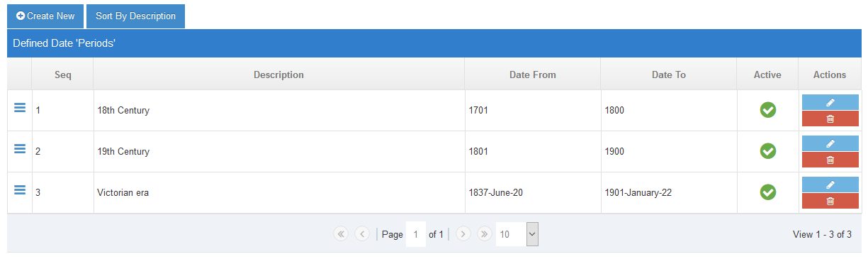Toggle Active checkmark for 18th Century
The height and width of the screenshot is (259, 868).
tap(767, 110)
